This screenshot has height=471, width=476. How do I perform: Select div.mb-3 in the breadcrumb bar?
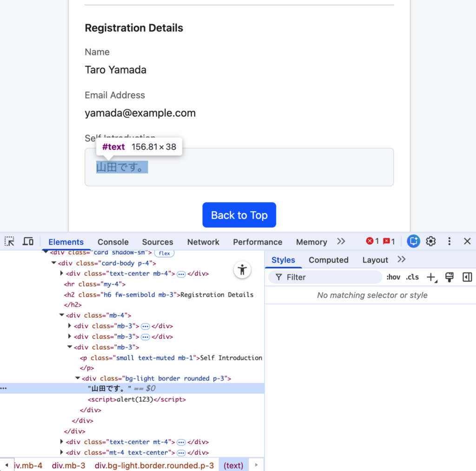(69, 465)
